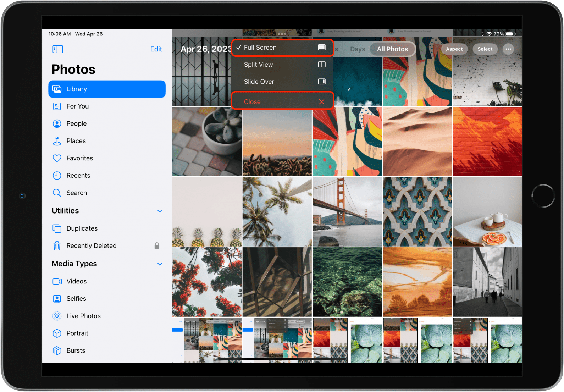Screen dimensions: 564x392
Task: Switch to Split View mode
Action: [282, 65]
